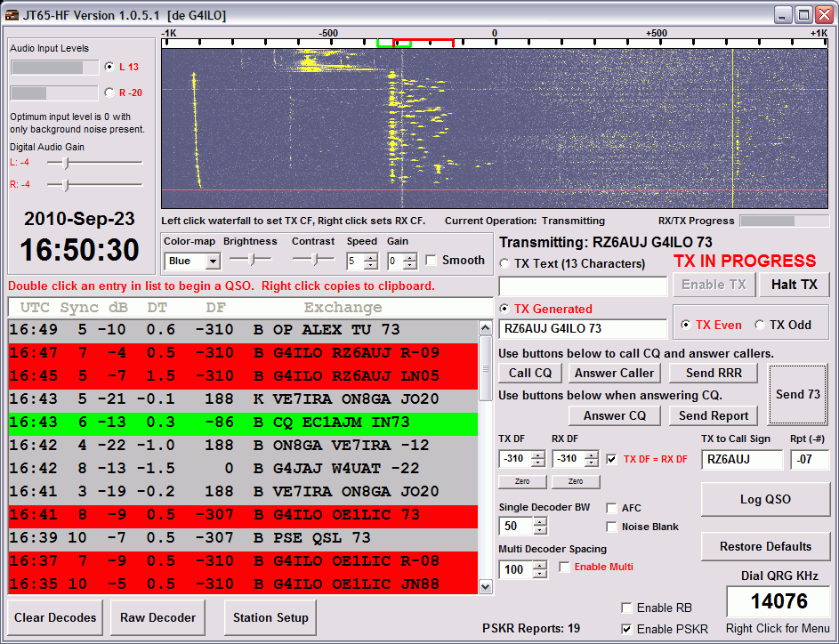Image resolution: width=839 pixels, height=644 pixels.
Task: Check the Enable RB checkbox
Action: click(x=626, y=608)
